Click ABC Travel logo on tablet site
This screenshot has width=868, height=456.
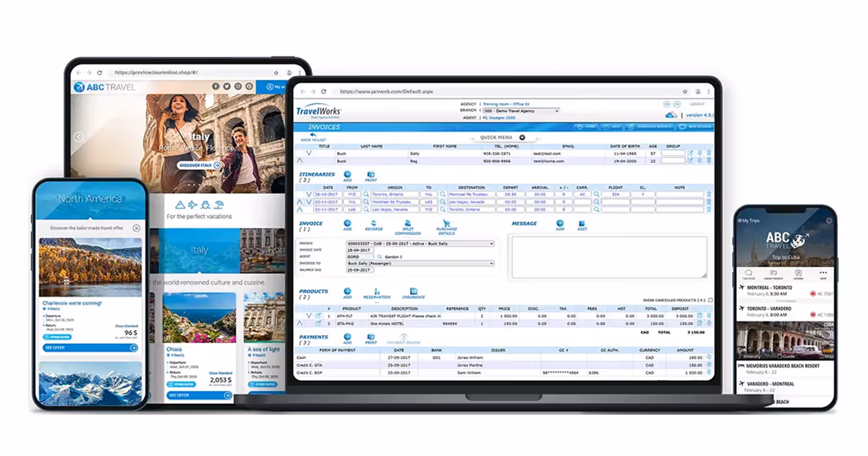[x=105, y=87]
